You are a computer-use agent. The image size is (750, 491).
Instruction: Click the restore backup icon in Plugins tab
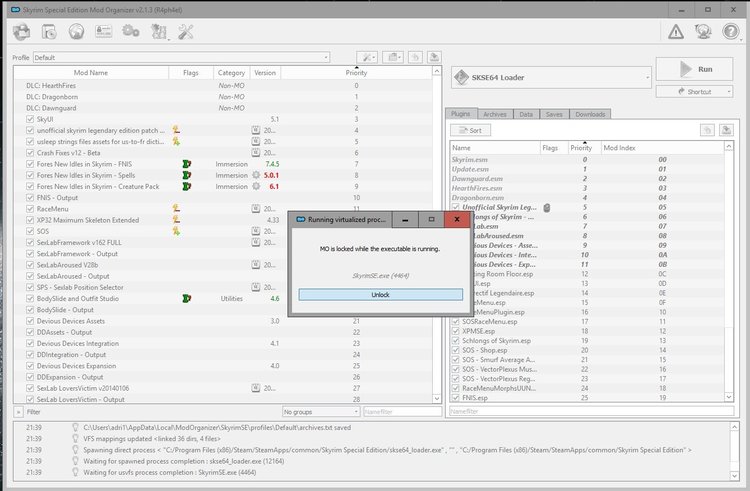coord(707,130)
